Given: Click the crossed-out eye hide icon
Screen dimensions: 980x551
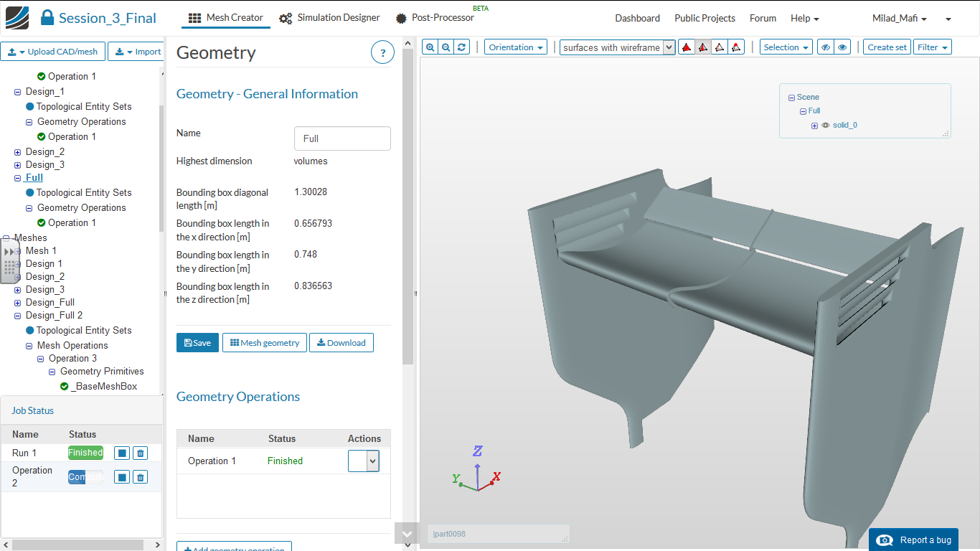Looking at the screenshot, I should 826,47.
